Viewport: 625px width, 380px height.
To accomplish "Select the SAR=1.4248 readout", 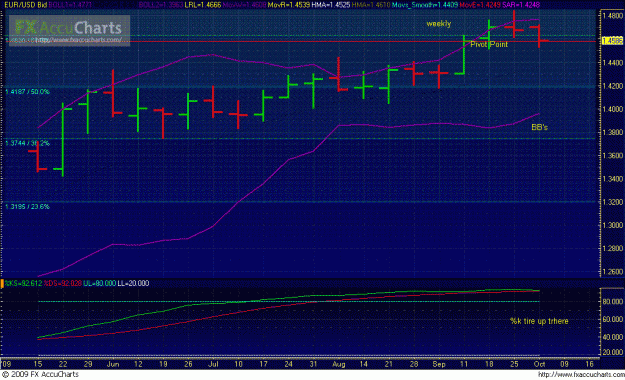I will 521,5.
